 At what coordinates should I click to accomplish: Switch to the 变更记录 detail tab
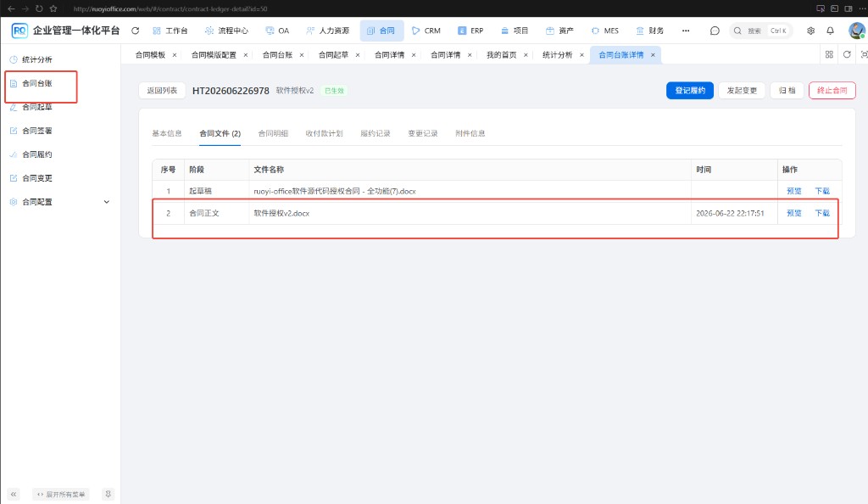pos(423,133)
